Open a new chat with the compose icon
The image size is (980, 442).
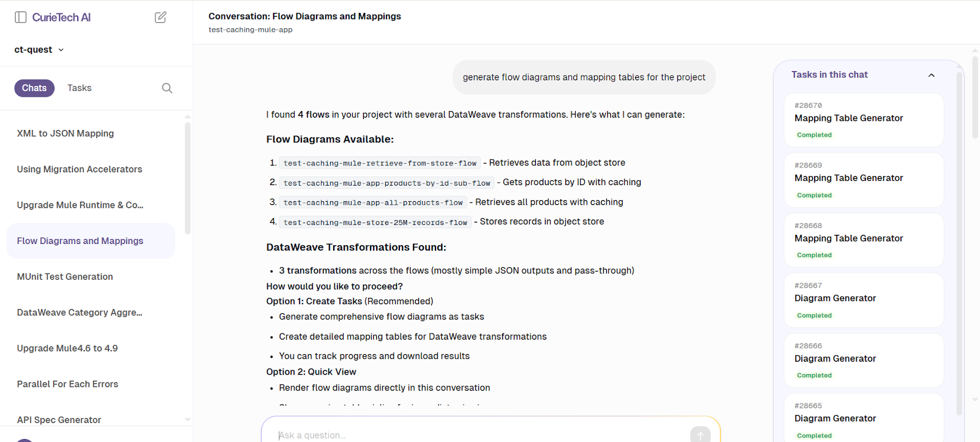click(160, 17)
